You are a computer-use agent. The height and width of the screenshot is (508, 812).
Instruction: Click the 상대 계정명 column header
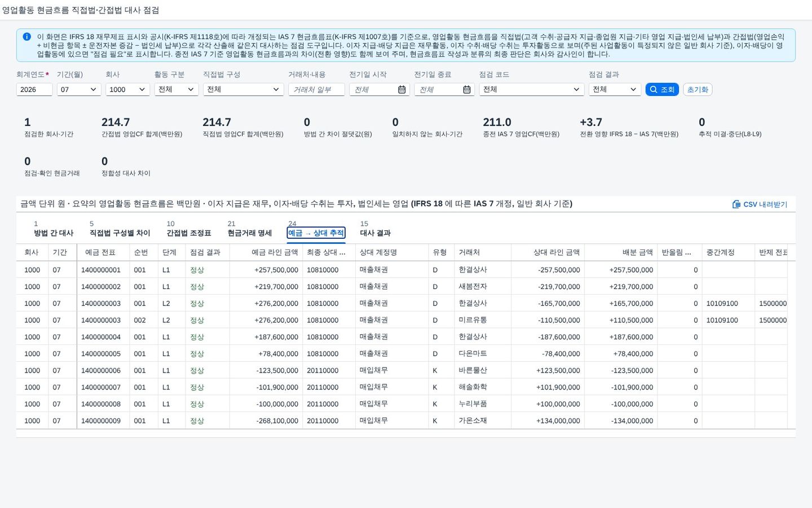click(x=392, y=252)
